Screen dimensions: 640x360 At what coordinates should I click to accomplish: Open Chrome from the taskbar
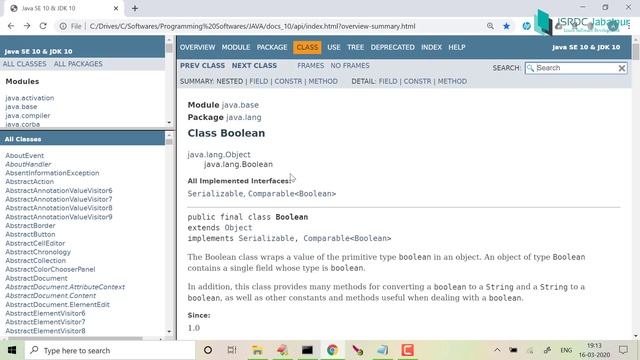coord(332,350)
